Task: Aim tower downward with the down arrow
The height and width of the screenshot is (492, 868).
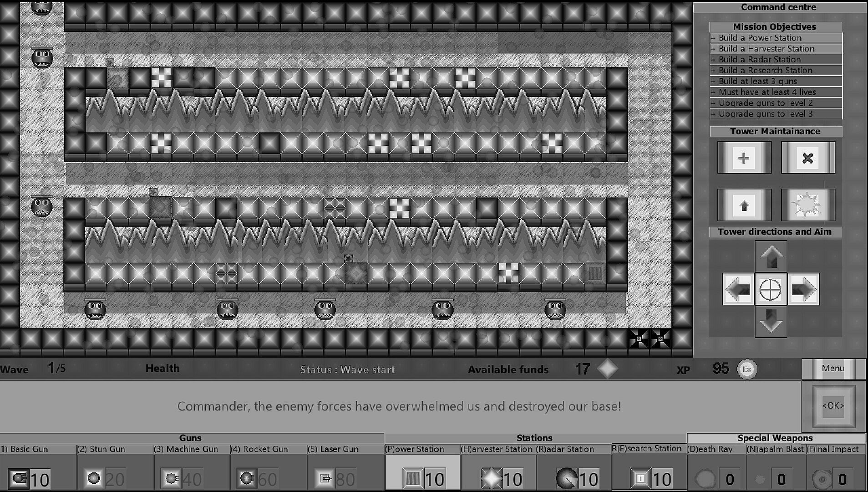Action: (x=771, y=321)
